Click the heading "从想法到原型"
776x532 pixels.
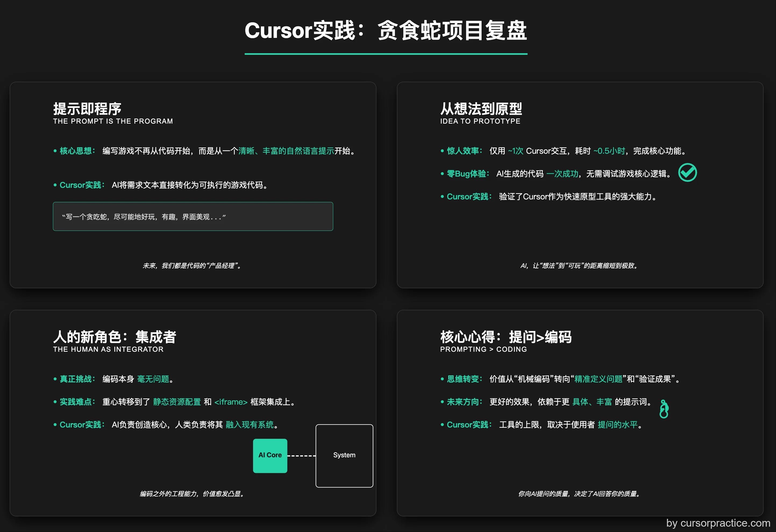click(481, 109)
